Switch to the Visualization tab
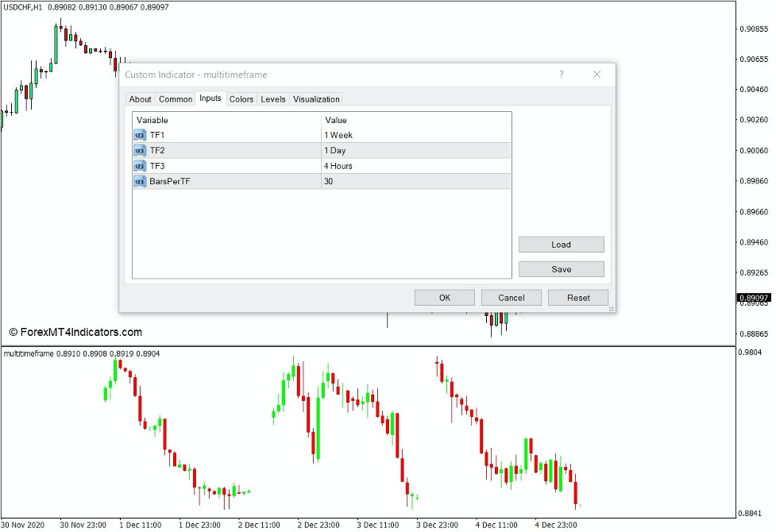The width and height of the screenshot is (776, 532). (x=316, y=98)
